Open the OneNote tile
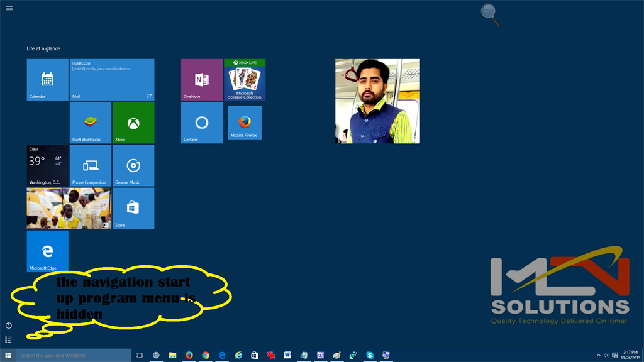644x362 pixels. [x=202, y=80]
